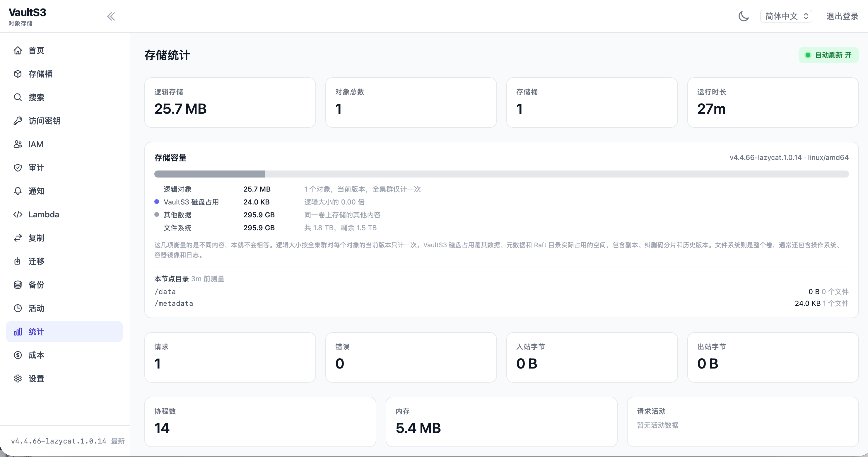Screen dimensions: 868x457
Task: Open the 首页 menu item
Action: 64,51
